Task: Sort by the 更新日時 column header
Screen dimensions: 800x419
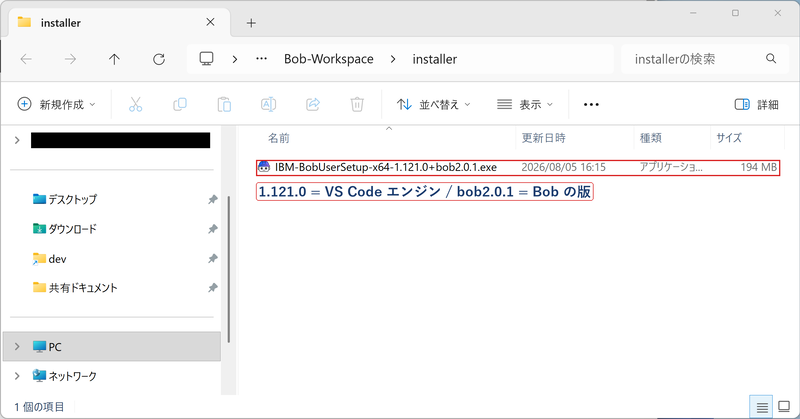Action: pyautogui.click(x=543, y=138)
